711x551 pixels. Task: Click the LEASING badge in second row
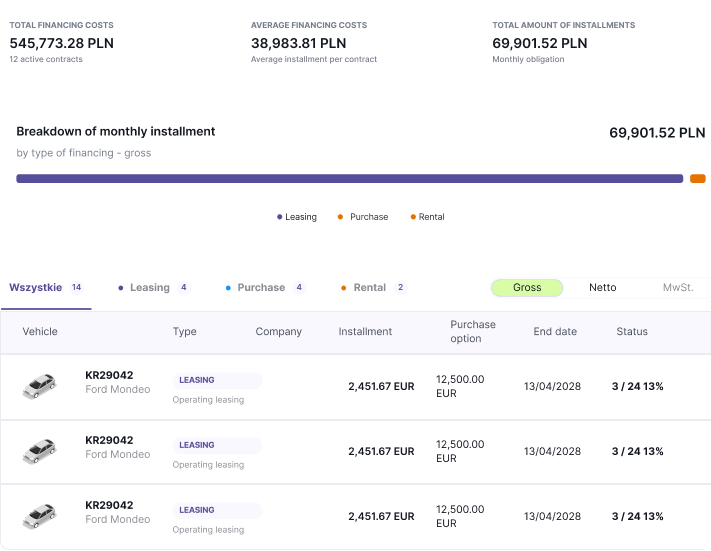pos(217,445)
